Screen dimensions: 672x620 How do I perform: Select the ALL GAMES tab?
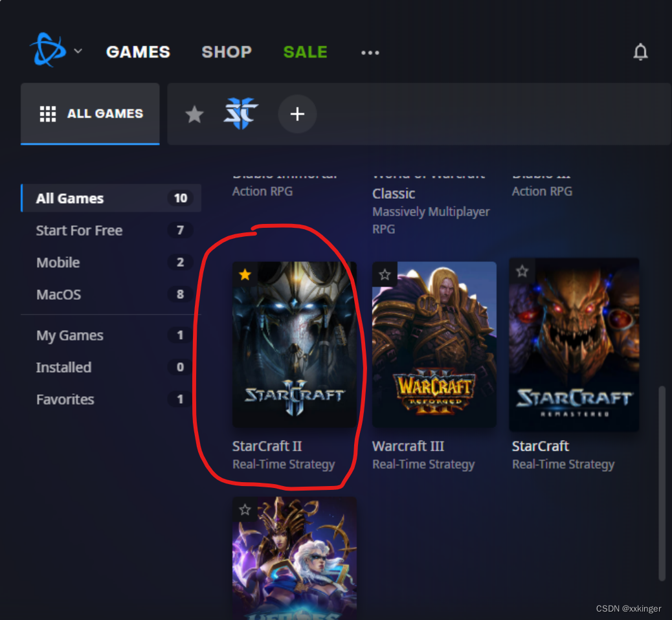[90, 113]
